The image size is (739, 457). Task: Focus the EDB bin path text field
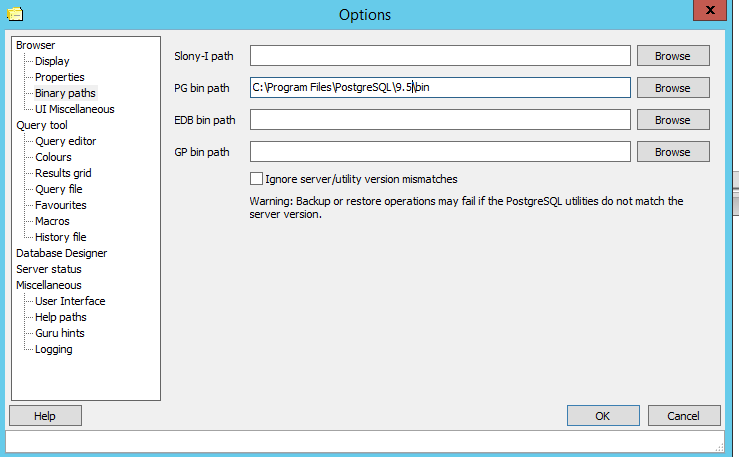pyautogui.click(x=440, y=120)
